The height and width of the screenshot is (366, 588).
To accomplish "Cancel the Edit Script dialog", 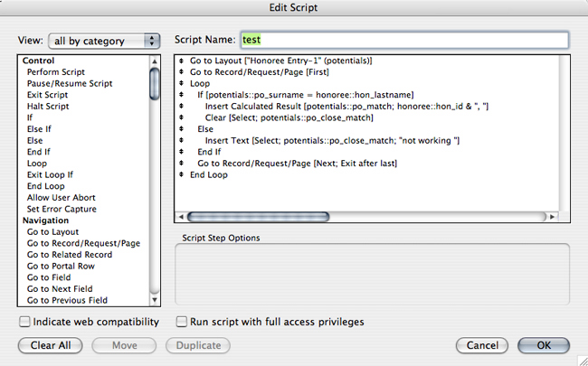I will pos(482,345).
